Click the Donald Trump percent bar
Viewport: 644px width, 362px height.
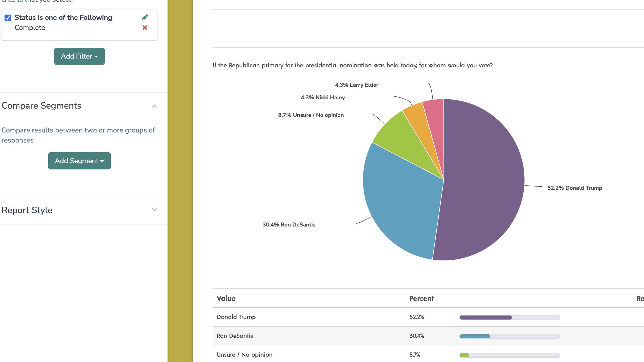click(x=510, y=318)
